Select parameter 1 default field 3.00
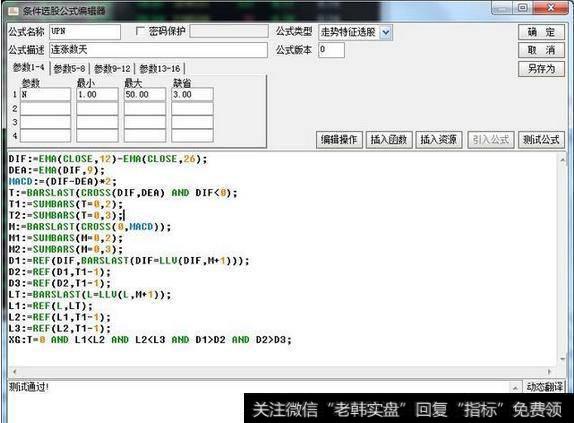The height and width of the screenshot is (423, 574). click(x=192, y=94)
